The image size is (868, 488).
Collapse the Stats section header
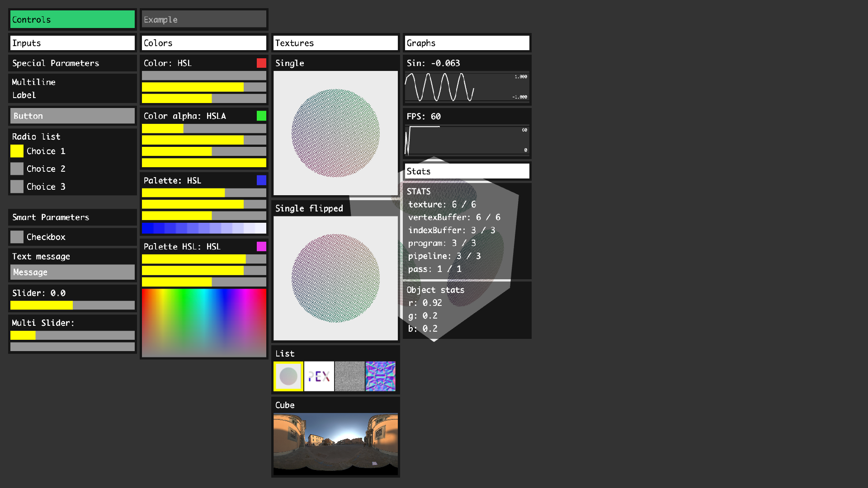[467, 171]
